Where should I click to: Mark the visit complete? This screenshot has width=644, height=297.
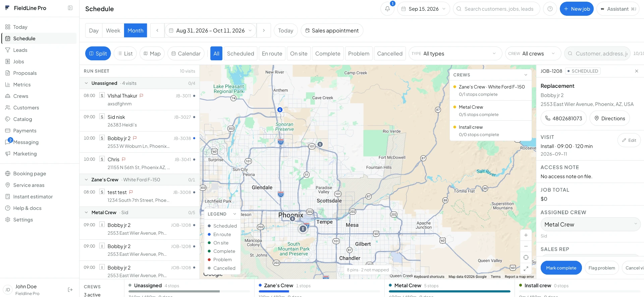(x=561, y=268)
